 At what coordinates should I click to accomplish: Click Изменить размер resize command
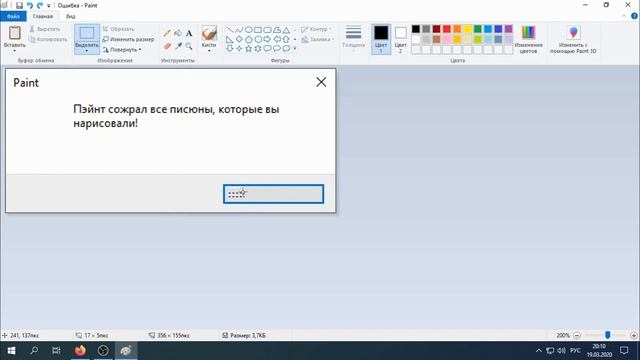pyautogui.click(x=128, y=39)
